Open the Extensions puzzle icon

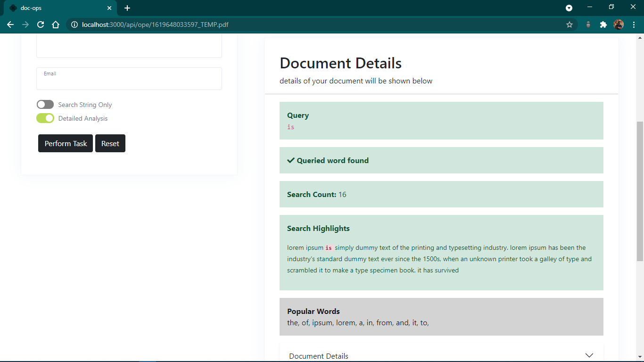point(603,25)
